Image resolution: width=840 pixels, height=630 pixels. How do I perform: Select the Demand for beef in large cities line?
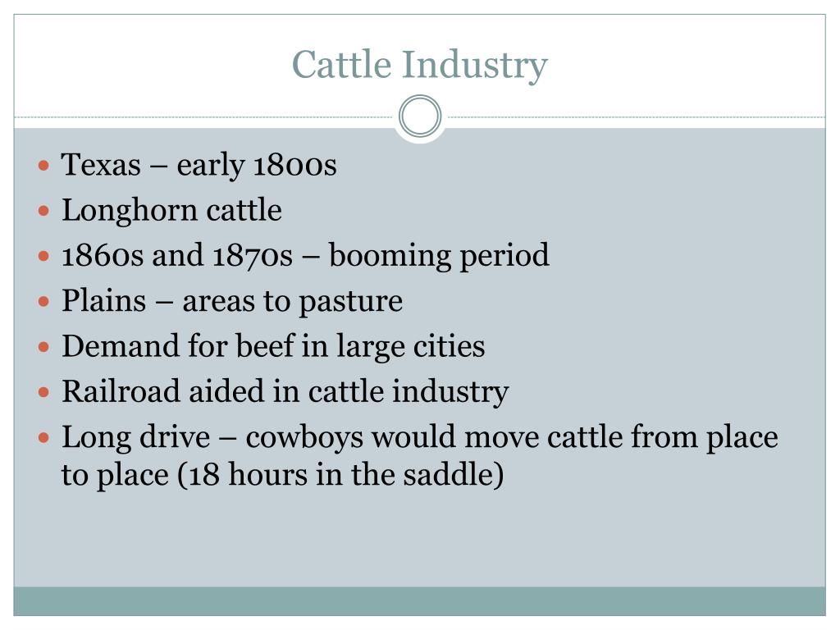click(x=273, y=347)
